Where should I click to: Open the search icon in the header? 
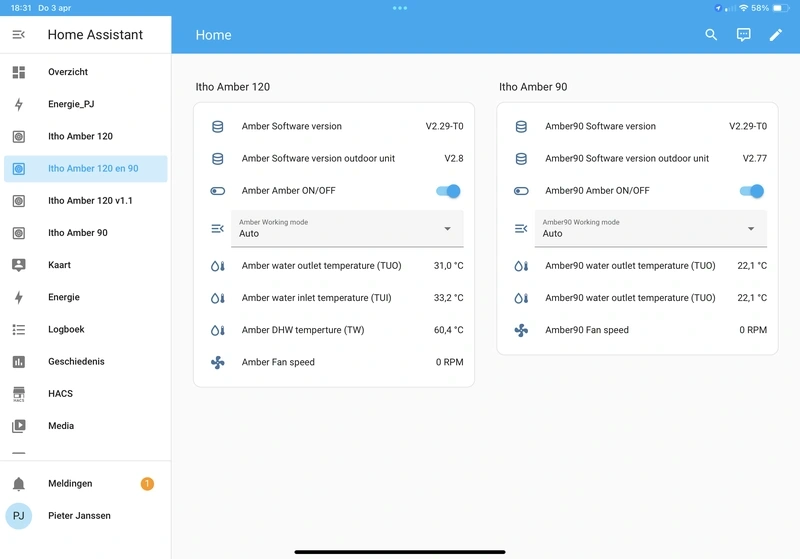(x=711, y=35)
